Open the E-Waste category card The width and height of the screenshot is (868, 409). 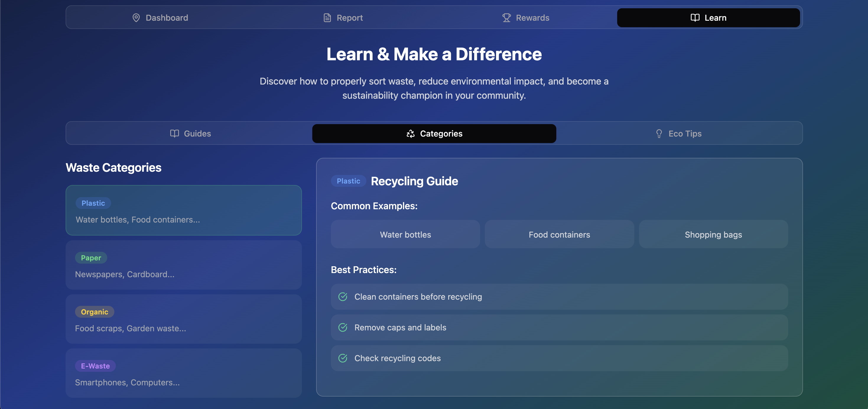(x=184, y=373)
